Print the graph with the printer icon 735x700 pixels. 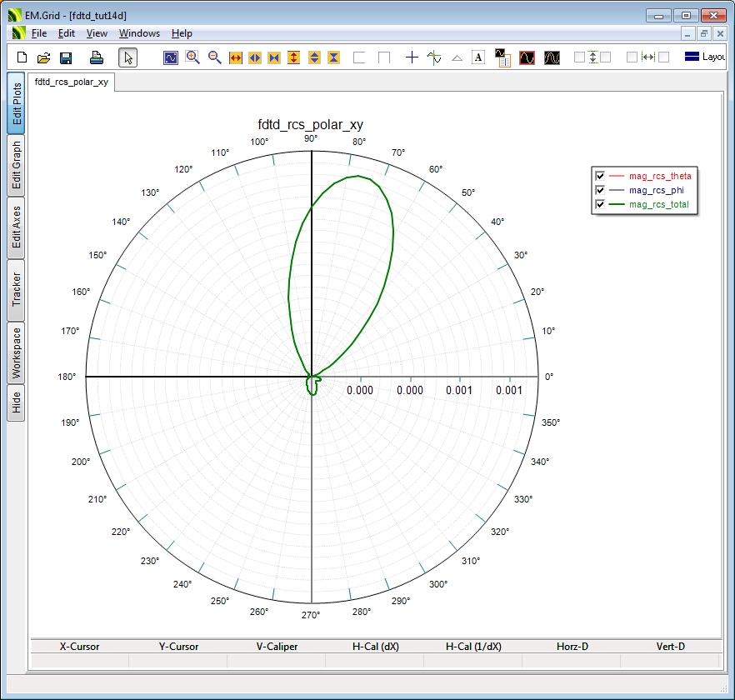[97, 57]
